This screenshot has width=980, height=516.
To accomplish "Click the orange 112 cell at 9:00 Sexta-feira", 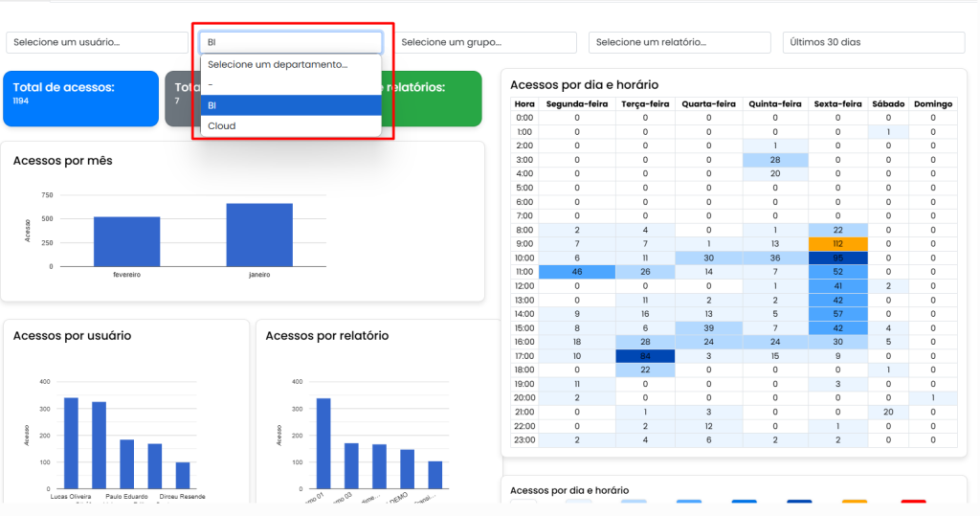I will click(x=836, y=243).
